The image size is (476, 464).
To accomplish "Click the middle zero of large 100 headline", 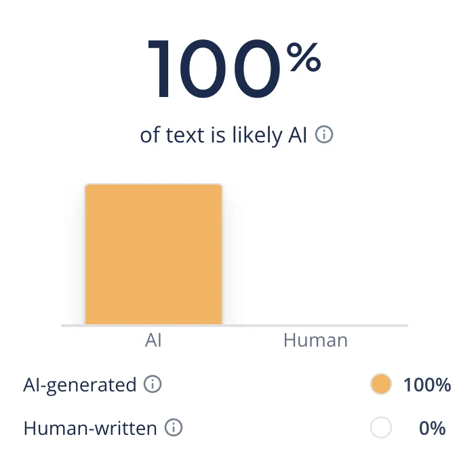I will point(203,69).
